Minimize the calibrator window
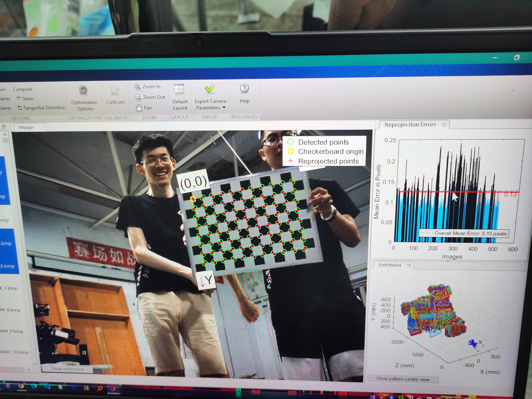Viewport: 532px width, 399px height. [x=495, y=58]
